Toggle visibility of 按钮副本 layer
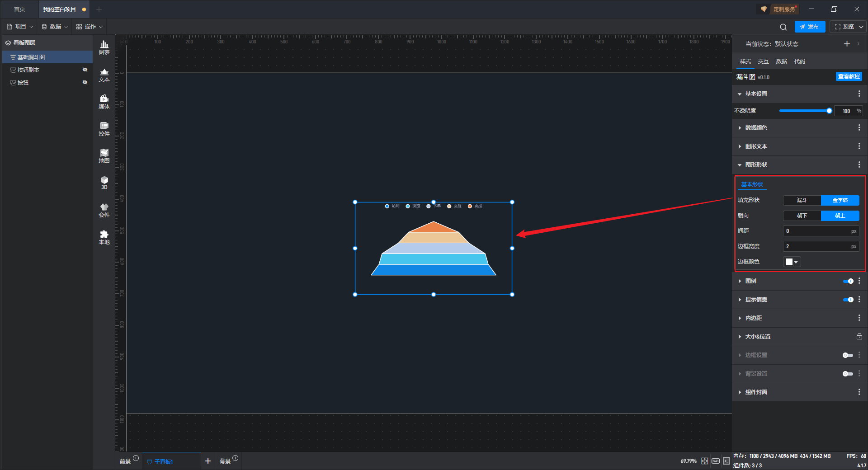The image size is (868, 470). coord(85,70)
